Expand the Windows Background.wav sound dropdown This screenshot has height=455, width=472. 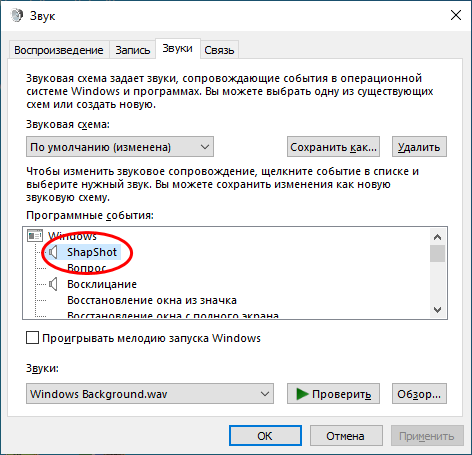150,394
